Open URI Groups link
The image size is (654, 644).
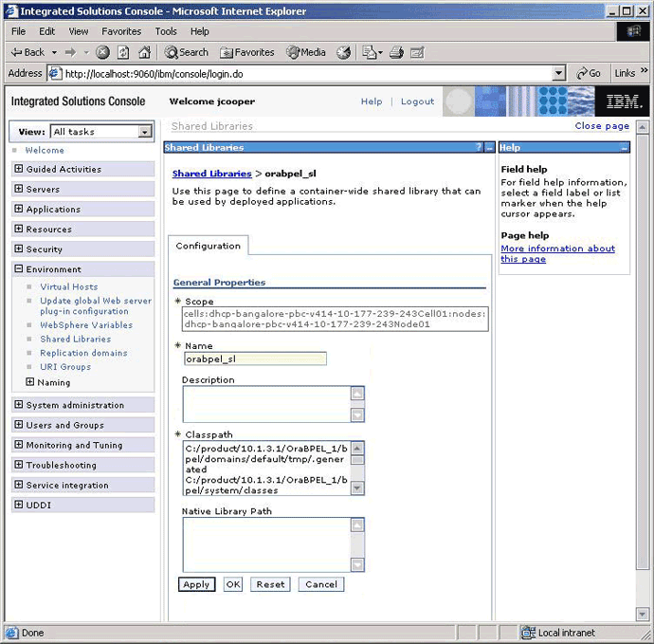click(65, 367)
